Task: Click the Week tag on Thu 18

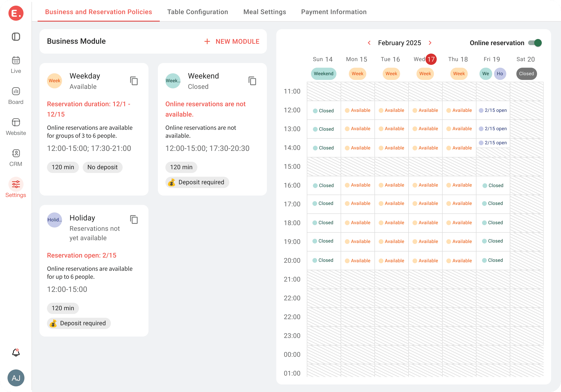Action: (459, 74)
